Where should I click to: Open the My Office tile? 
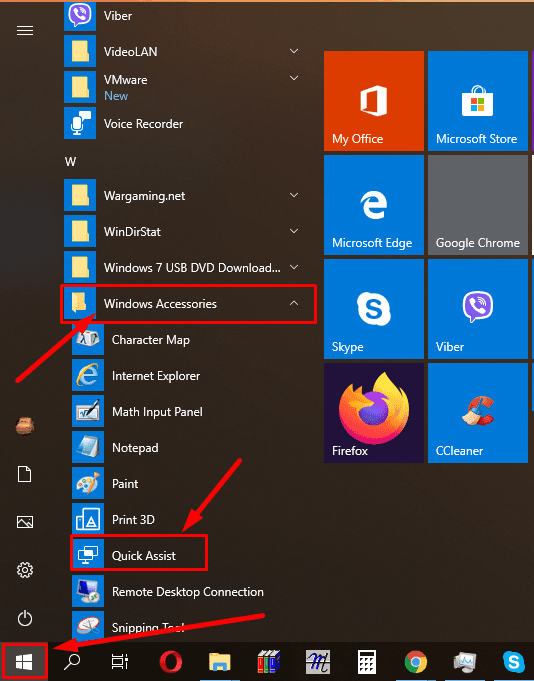pyautogui.click(x=374, y=101)
